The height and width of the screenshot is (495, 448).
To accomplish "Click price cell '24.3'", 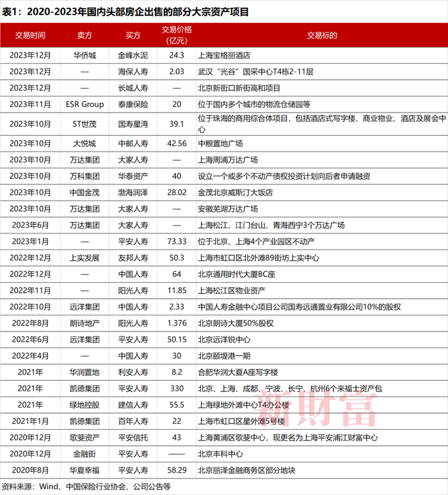I will (177, 56).
